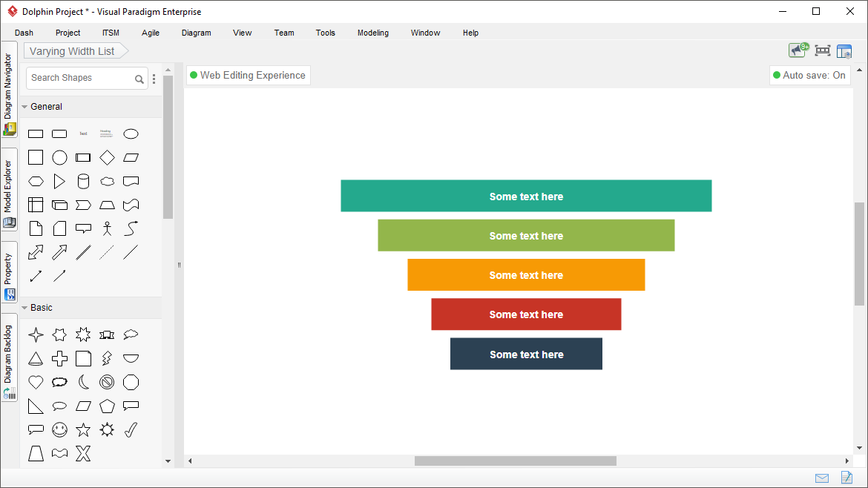The height and width of the screenshot is (488, 868).
Task: Select the cross plus shape
Action: click(59, 358)
